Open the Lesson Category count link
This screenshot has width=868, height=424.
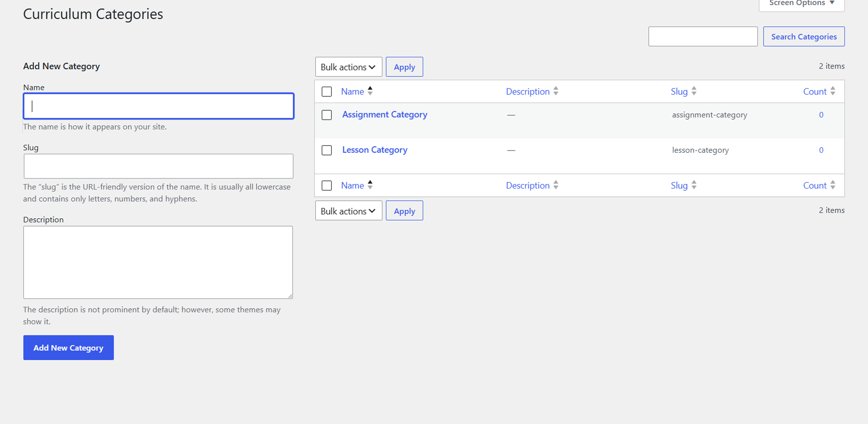pyautogui.click(x=821, y=150)
